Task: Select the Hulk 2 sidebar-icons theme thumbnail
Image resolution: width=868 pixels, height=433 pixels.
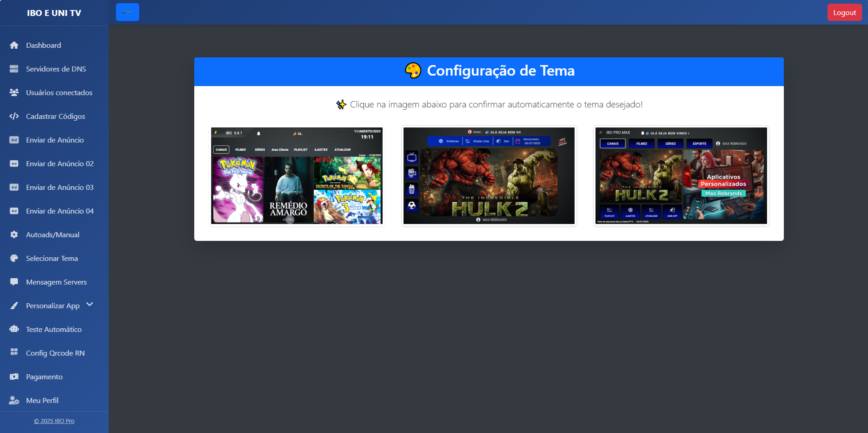Action: pyautogui.click(x=489, y=176)
